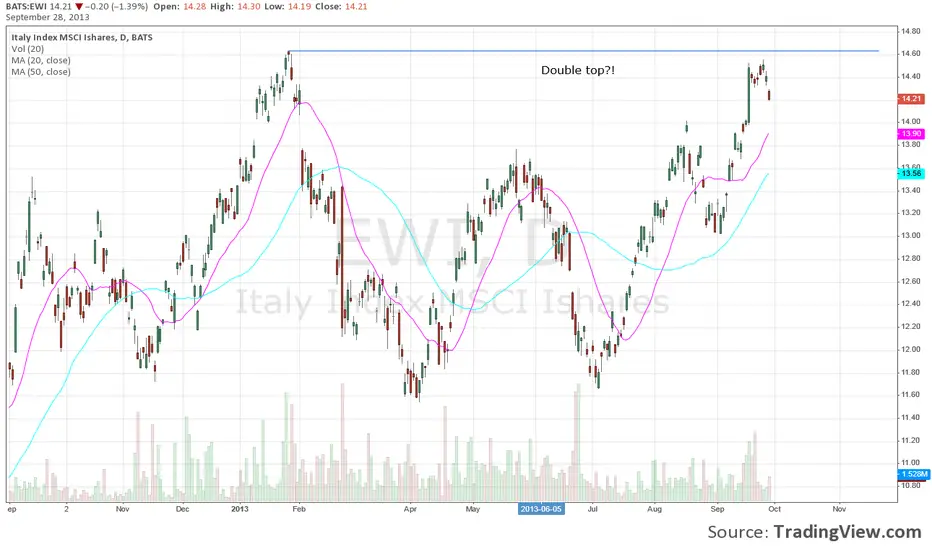Click the 13.20 price axis label
Screen dimensions: 932x550
coord(911,213)
